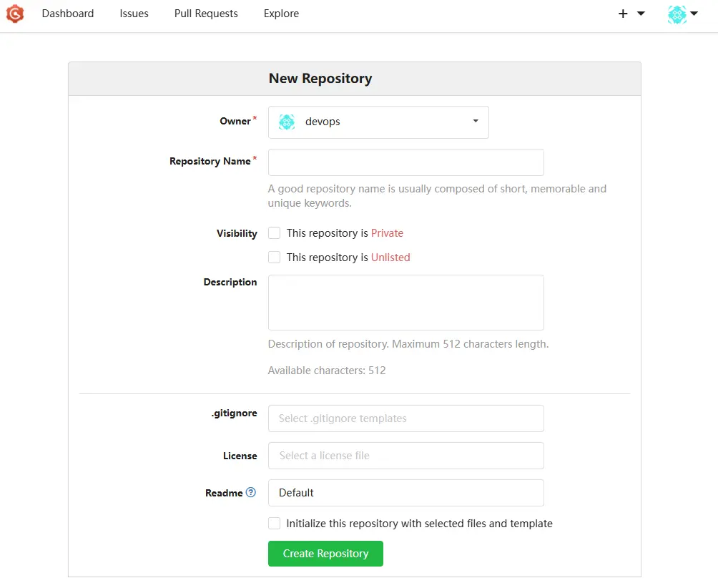Image resolution: width=718 pixels, height=588 pixels.
Task: Check the Unlisted repository checkbox
Action: point(274,258)
